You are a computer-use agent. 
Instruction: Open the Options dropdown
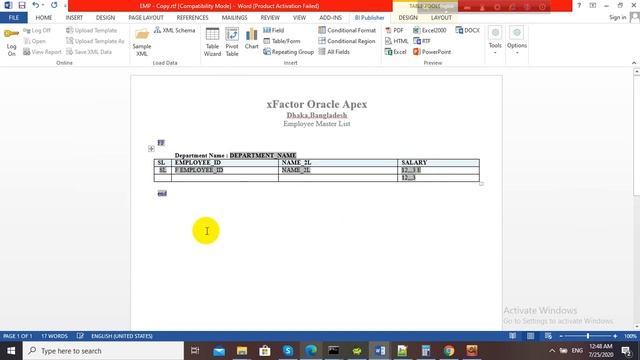[x=517, y=41]
